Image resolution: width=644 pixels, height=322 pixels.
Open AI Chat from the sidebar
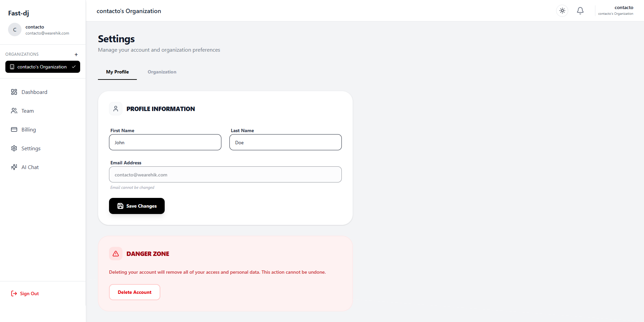pyautogui.click(x=14, y=167)
